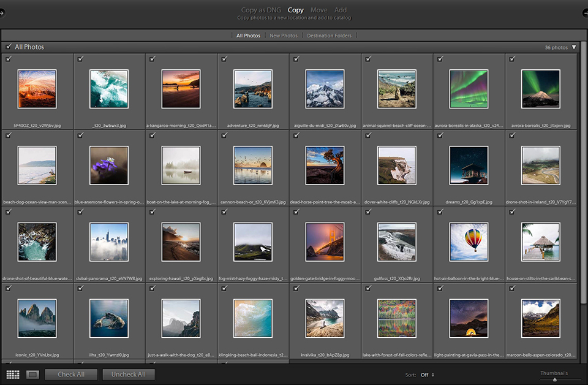
Task: Click the maroon-bells-aspen-colorado filename label
Action: pos(541,355)
